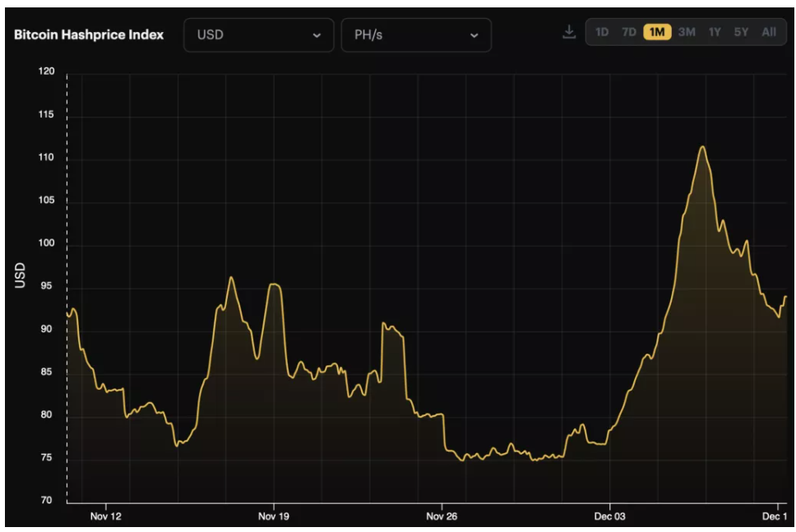This screenshot has width=796, height=532.
Task: Click the vertical USD axis title
Action: (21, 275)
